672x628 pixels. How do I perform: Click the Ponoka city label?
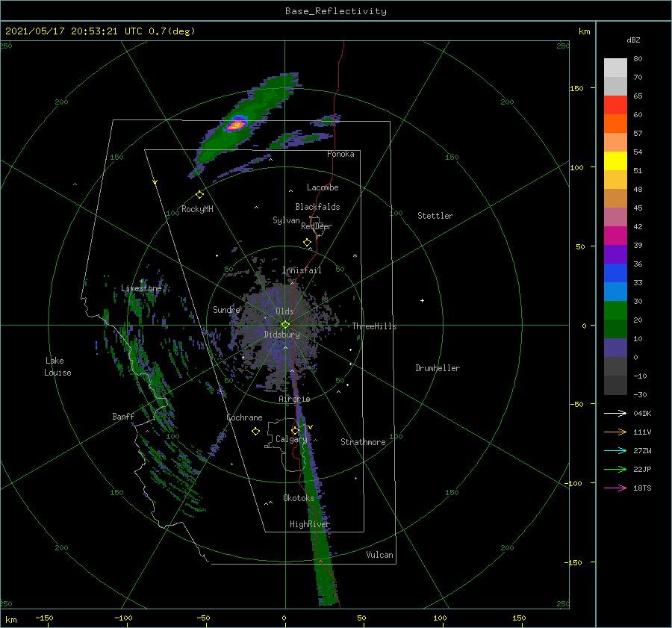coord(340,154)
